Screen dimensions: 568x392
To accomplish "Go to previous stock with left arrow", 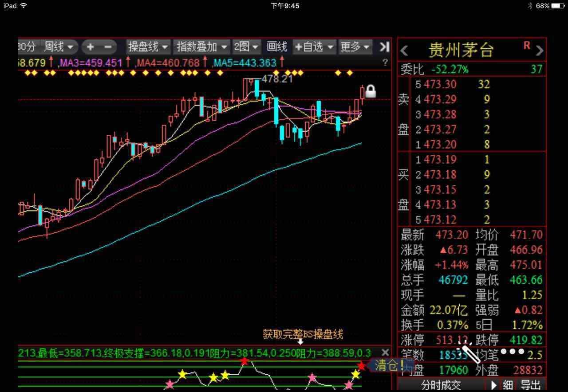I will click(404, 51).
